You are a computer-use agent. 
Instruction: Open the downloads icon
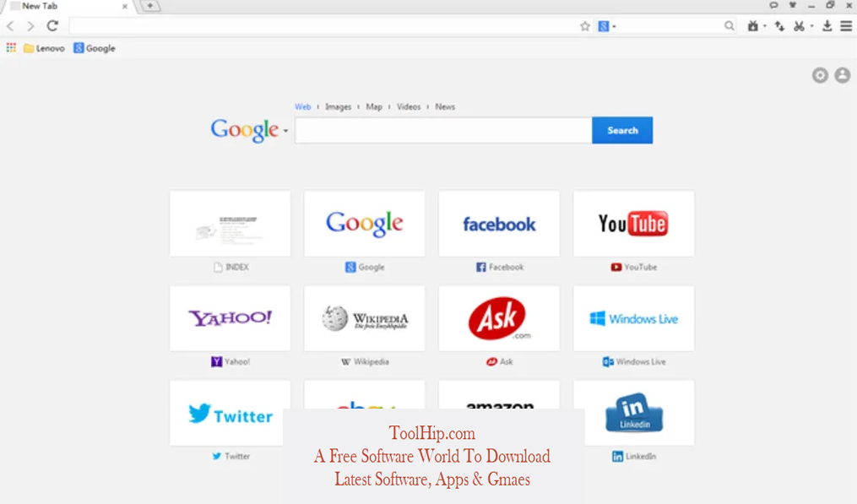(827, 25)
